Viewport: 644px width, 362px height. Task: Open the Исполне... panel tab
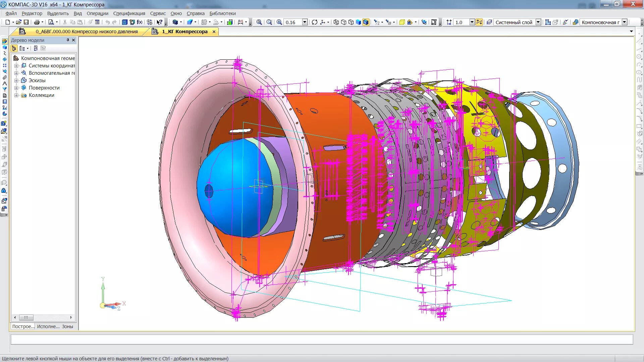(x=48, y=326)
